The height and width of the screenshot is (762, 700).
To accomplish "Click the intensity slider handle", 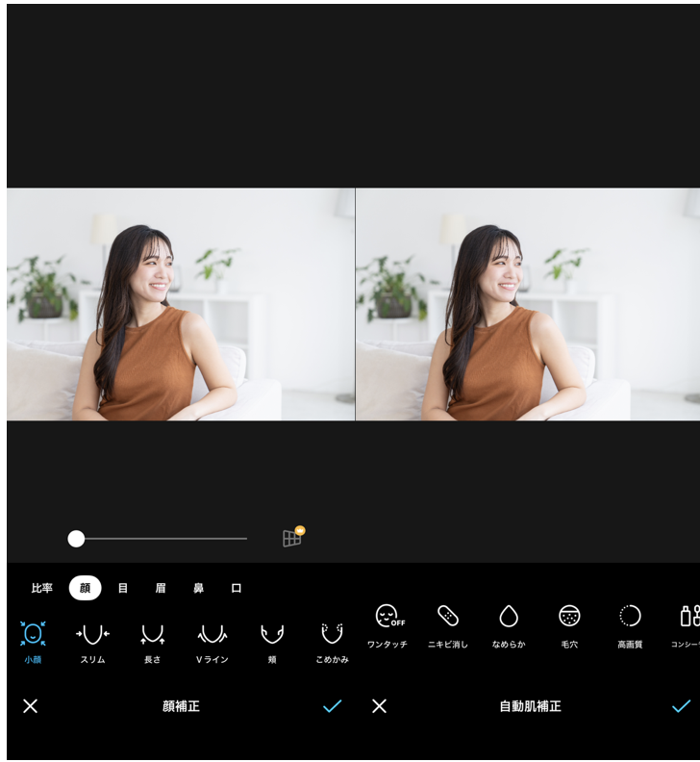I will (76, 539).
